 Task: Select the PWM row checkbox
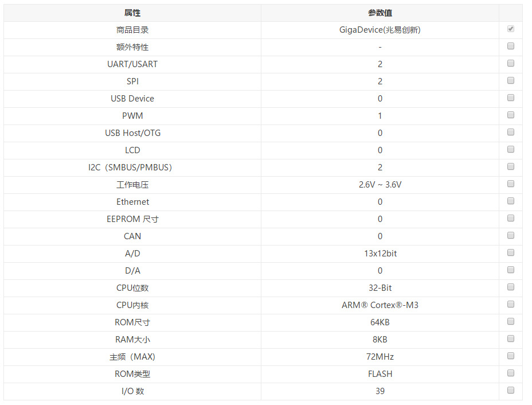(510, 115)
